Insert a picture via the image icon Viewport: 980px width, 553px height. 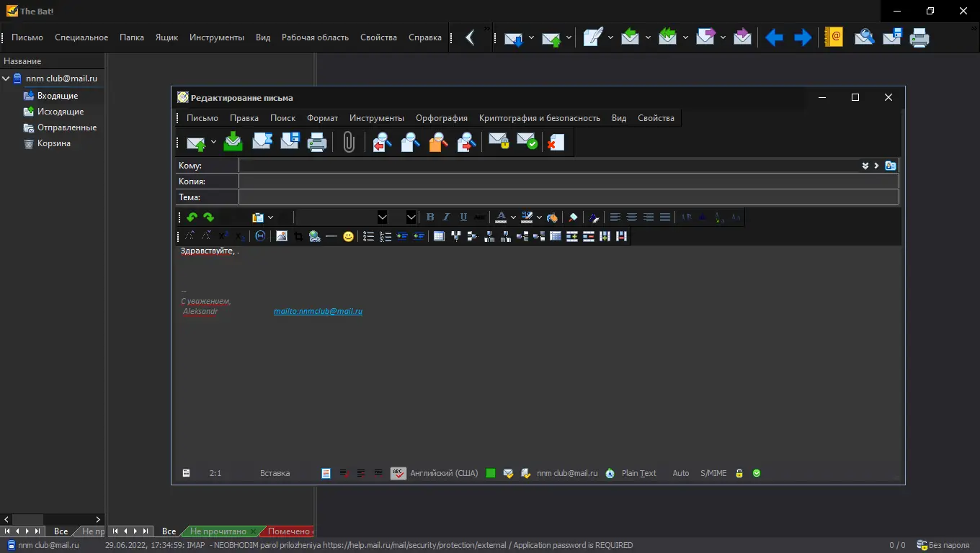click(282, 236)
